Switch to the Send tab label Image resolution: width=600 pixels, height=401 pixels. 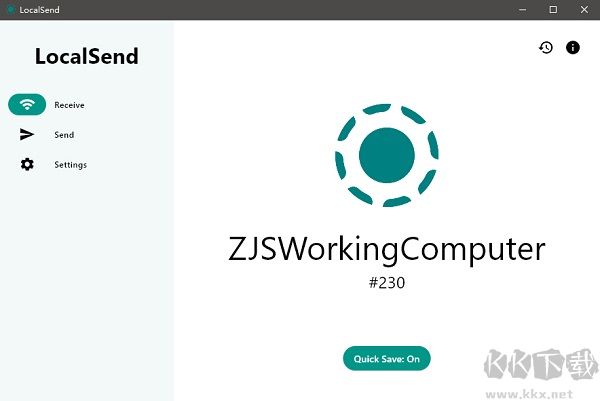pos(64,134)
